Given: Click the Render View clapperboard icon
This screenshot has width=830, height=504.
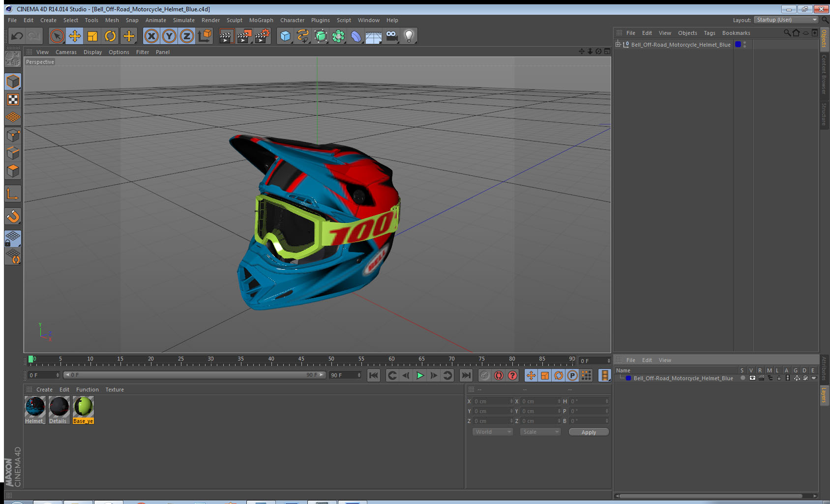Looking at the screenshot, I should tap(226, 36).
